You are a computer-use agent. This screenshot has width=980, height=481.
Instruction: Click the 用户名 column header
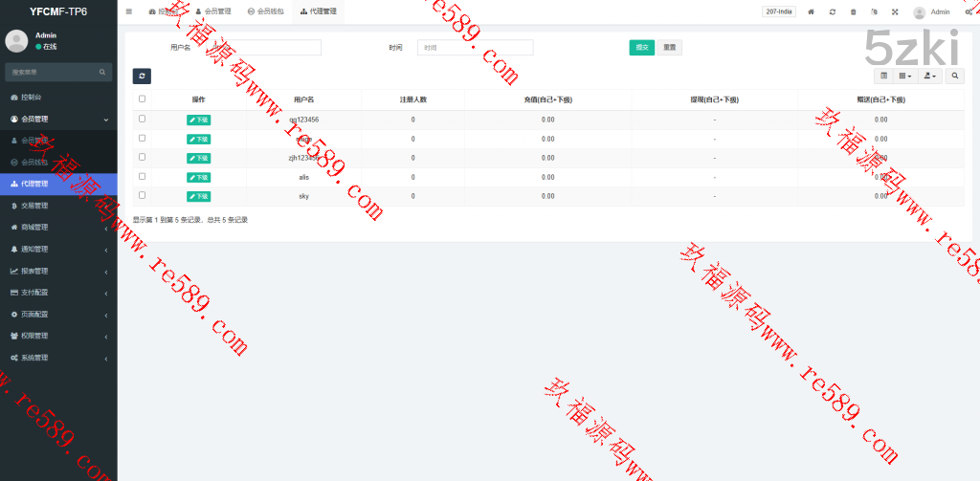click(x=303, y=100)
